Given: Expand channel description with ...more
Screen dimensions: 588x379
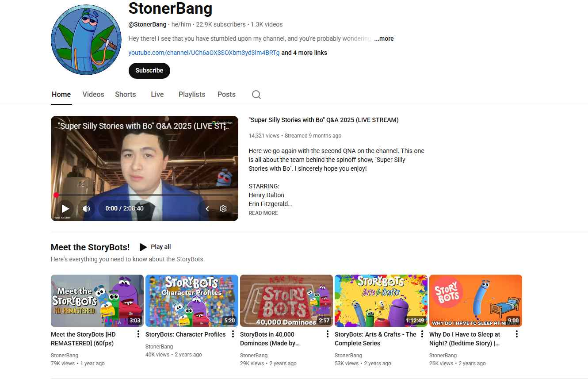Looking at the screenshot, I should 384,38.
